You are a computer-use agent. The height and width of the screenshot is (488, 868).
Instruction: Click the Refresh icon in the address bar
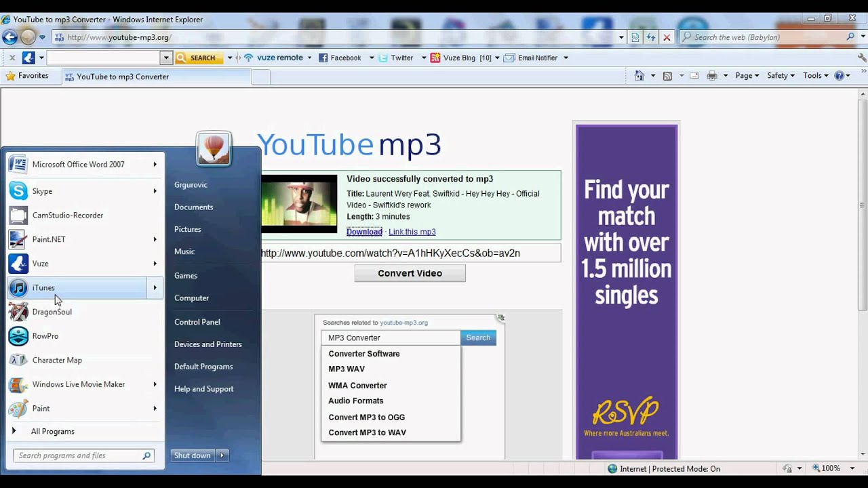(651, 37)
